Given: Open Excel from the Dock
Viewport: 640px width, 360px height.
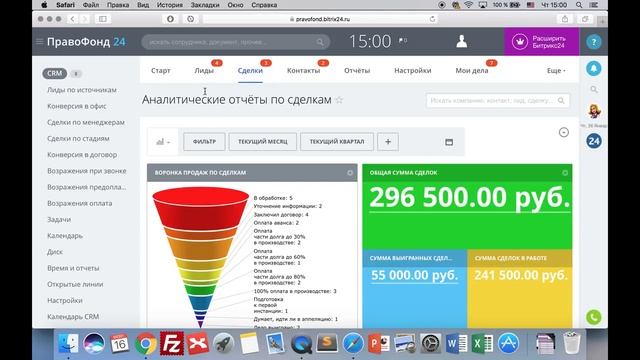Looking at the screenshot, I should pos(482,344).
